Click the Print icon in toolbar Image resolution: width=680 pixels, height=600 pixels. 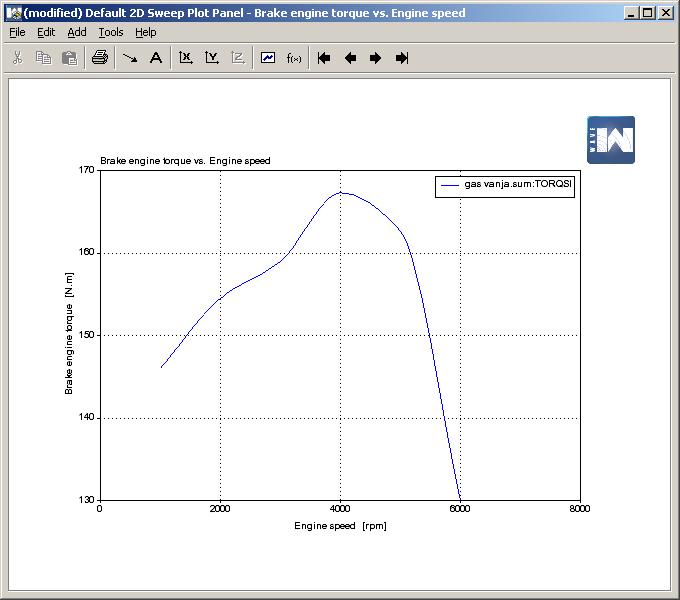click(99, 58)
